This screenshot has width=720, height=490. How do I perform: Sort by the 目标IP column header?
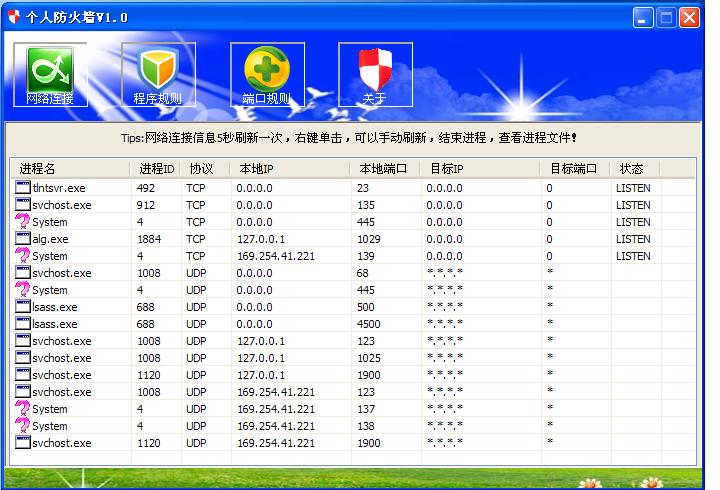point(480,169)
